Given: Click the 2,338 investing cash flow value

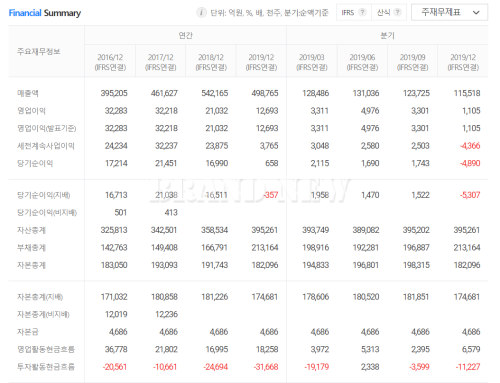Looking at the screenshot, I should 370,367.
